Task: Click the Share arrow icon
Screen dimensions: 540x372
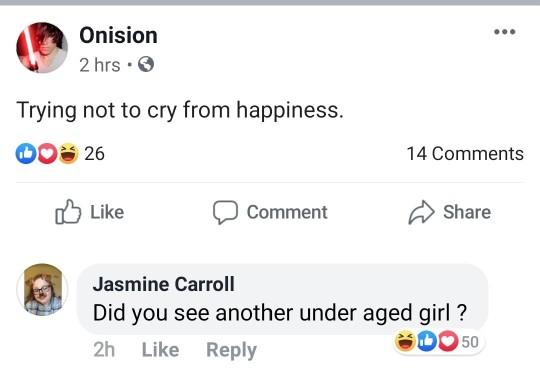Action: (x=422, y=212)
